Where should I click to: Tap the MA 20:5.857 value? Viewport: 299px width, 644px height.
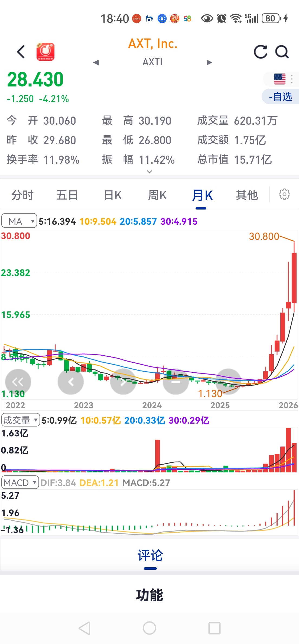(x=138, y=221)
